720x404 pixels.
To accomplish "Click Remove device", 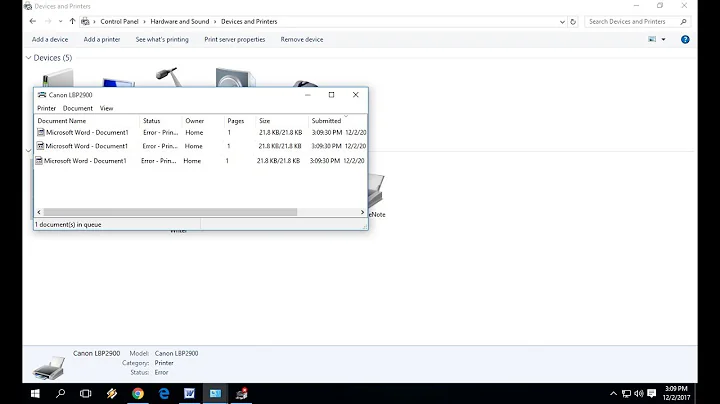I will (x=302, y=39).
